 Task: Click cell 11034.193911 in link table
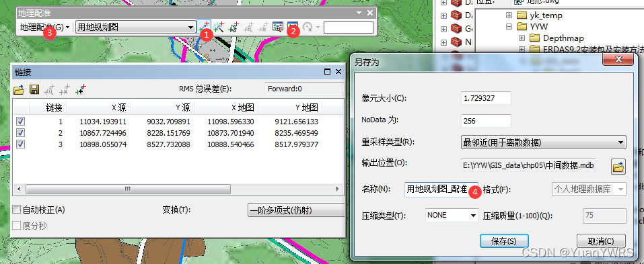pos(103,122)
